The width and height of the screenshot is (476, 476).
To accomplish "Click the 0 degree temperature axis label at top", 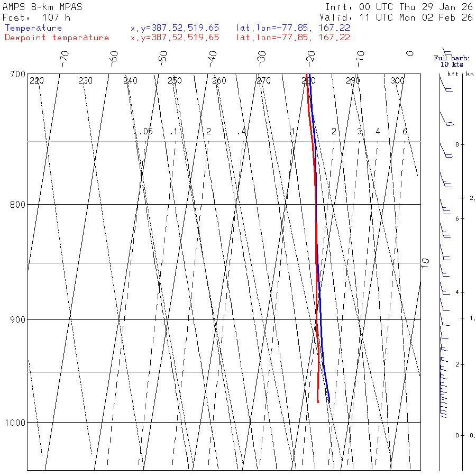I will [410, 53].
